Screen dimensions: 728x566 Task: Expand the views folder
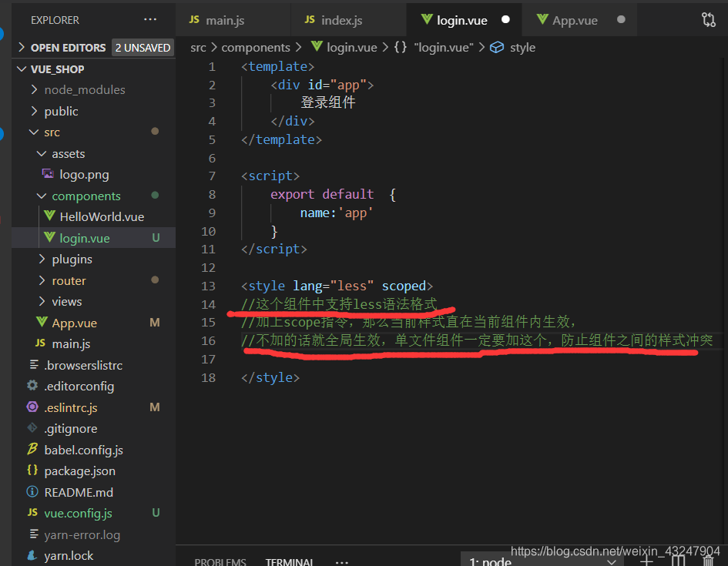click(42, 302)
